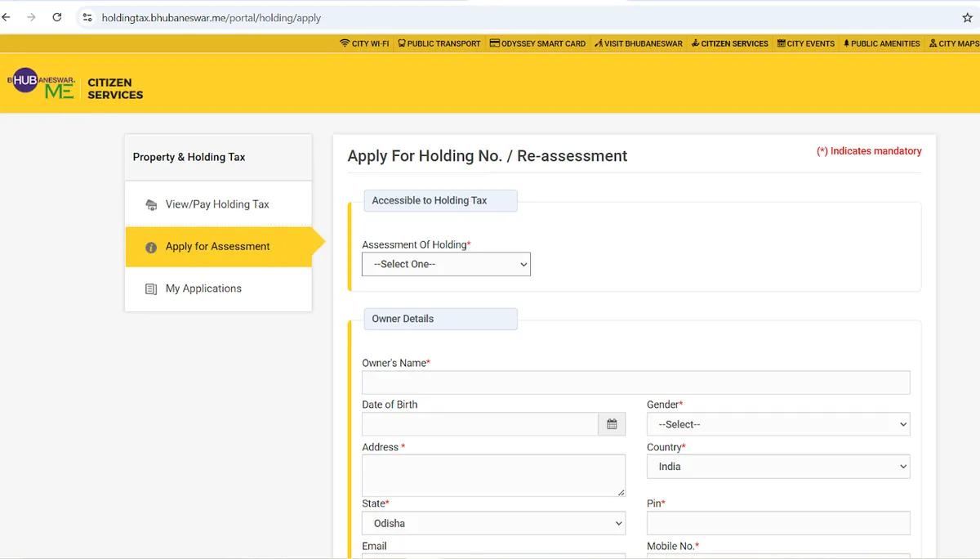
Task: Open My Applications from sidebar
Action: pyautogui.click(x=203, y=288)
